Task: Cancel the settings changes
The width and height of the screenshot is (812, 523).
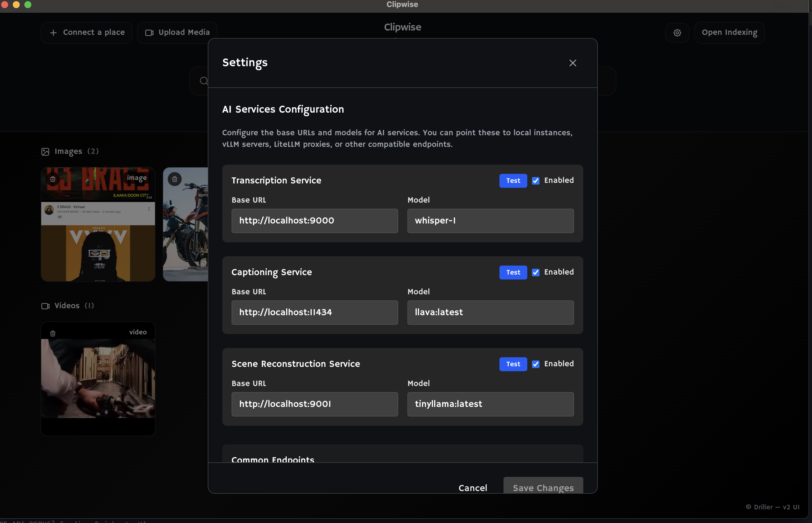Action: point(473,488)
